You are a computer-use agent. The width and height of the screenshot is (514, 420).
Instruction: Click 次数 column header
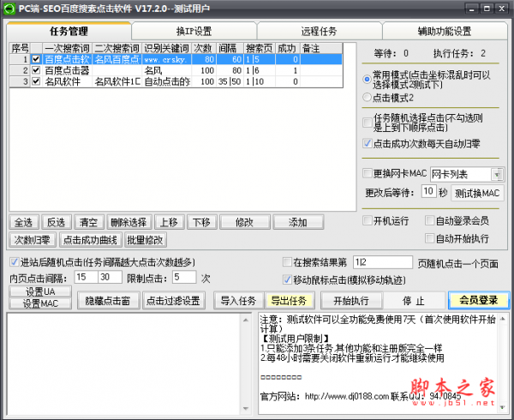coord(204,49)
